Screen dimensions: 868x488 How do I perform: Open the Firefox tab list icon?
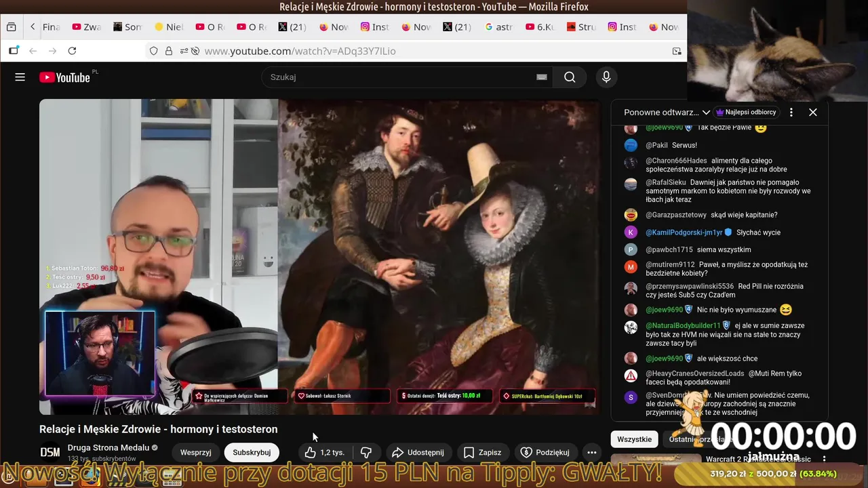point(11,27)
